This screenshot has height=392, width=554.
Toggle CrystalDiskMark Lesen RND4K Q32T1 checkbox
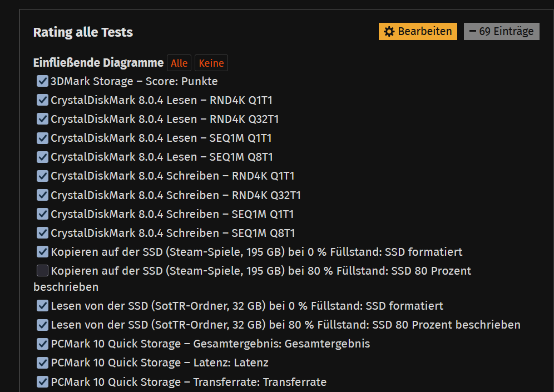(43, 119)
